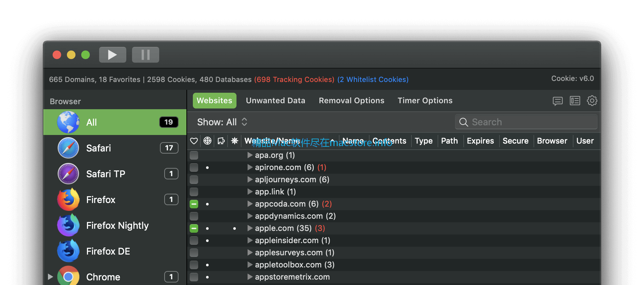The image size is (644, 285).
Task: Select the appstoremetrix.com row
Action: (x=394, y=277)
